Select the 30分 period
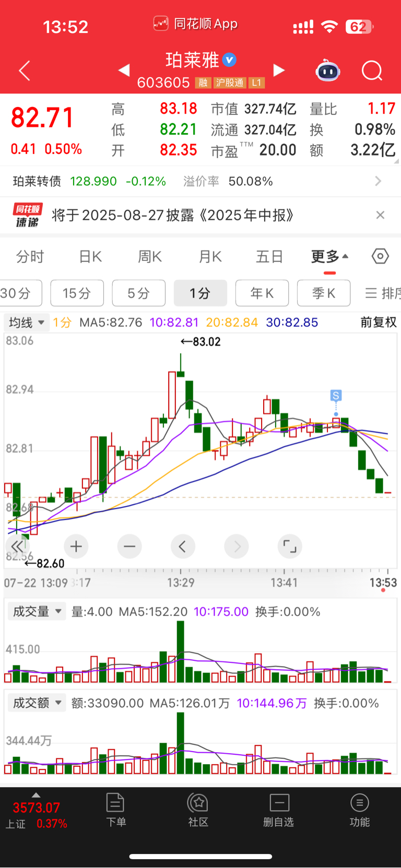401x868 pixels. click(x=20, y=293)
